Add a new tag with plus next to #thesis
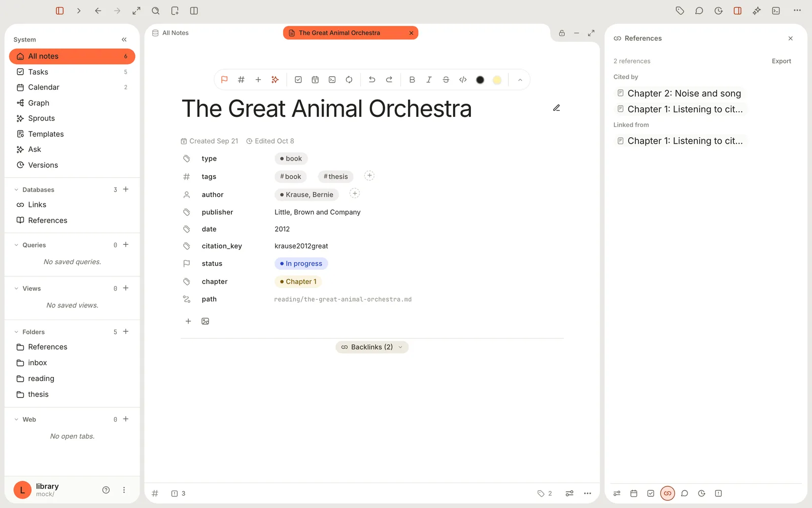This screenshot has height=508, width=812. click(x=369, y=176)
